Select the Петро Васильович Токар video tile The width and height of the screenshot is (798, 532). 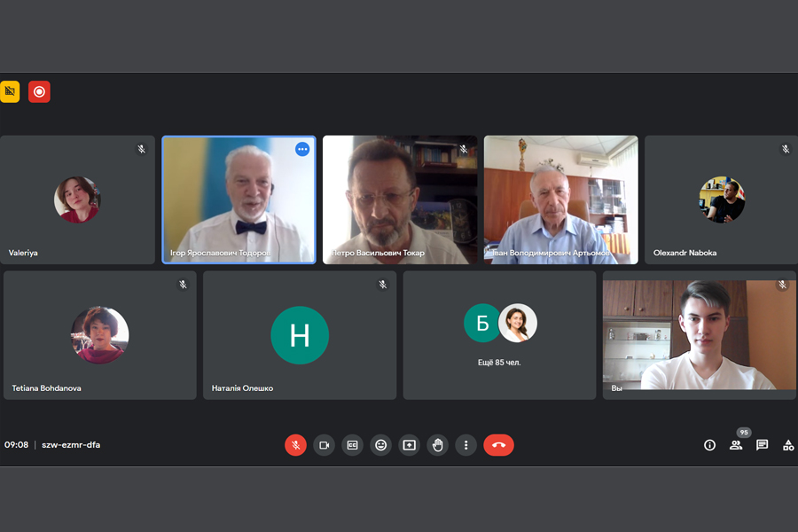point(400,199)
